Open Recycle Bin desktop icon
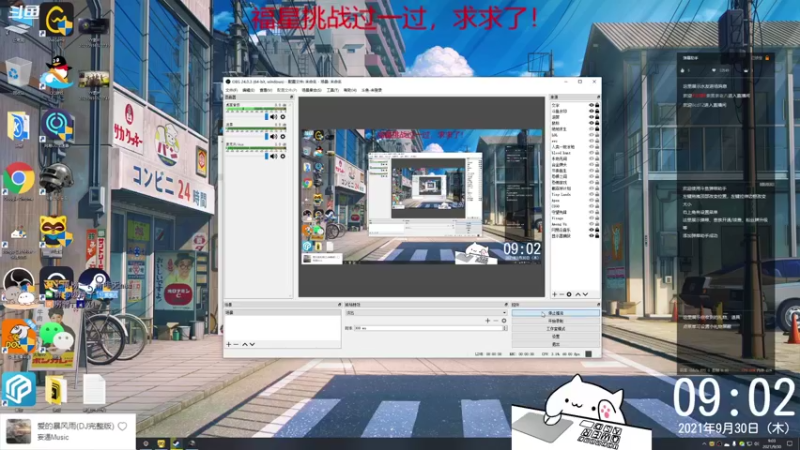The height and width of the screenshot is (450, 800). coord(18,72)
